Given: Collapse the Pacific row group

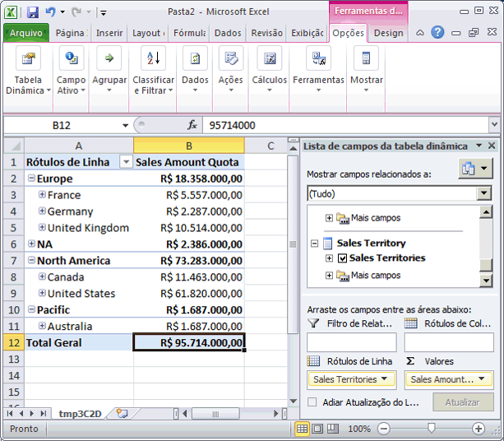Looking at the screenshot, I should pyautogui.click(x=31, y=309).
